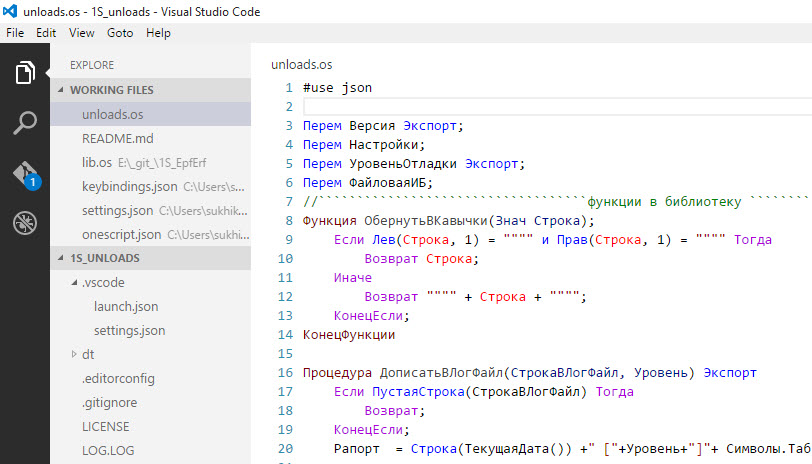Collapse the WORKING FILES section

[x=61, y=90]
